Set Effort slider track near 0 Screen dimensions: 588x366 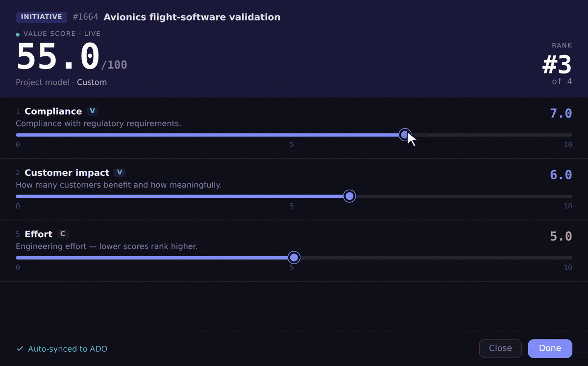point(18,258)
